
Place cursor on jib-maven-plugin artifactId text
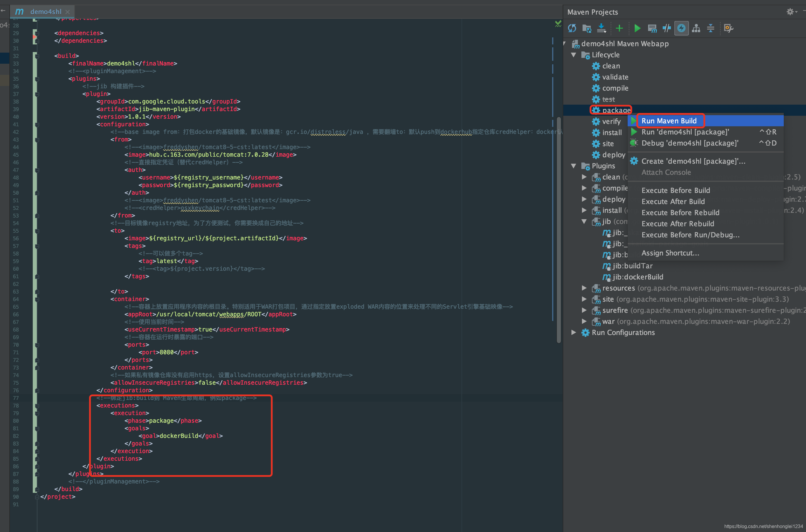(x=167, y=109)
